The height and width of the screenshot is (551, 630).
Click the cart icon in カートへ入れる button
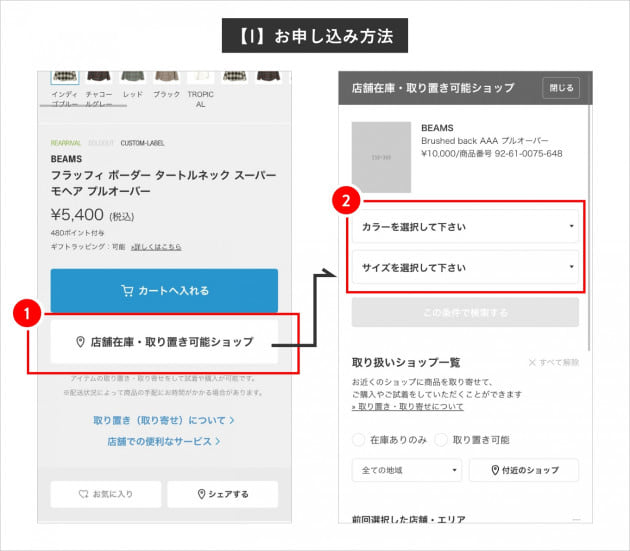coord(127,291)
